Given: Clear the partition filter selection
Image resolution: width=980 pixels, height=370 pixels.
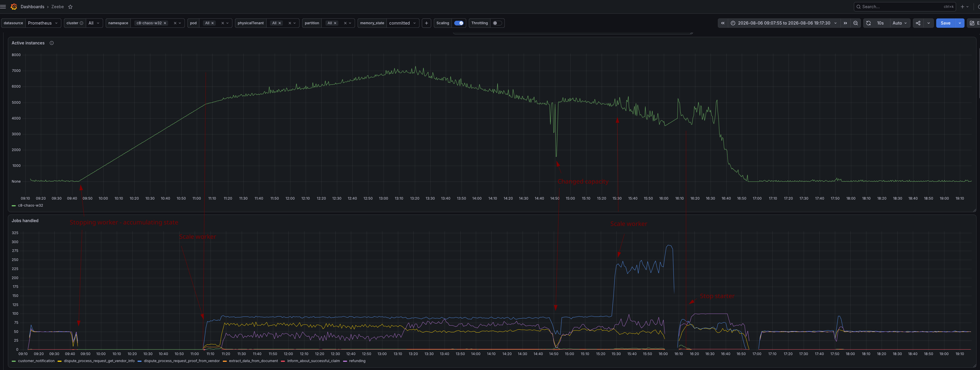Looking at the screenshot, I should point(345,23).
